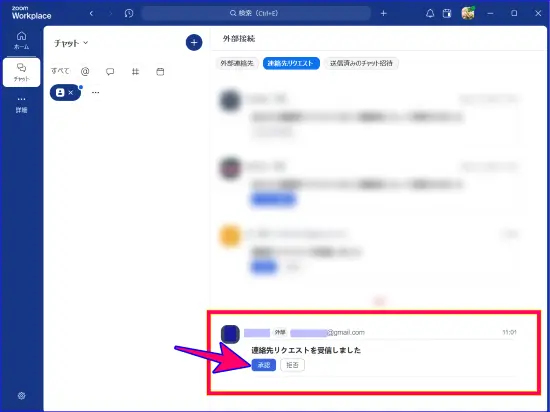
Task: Switch to 送信済みのチャット招待 tab
Action: point(361,63)
